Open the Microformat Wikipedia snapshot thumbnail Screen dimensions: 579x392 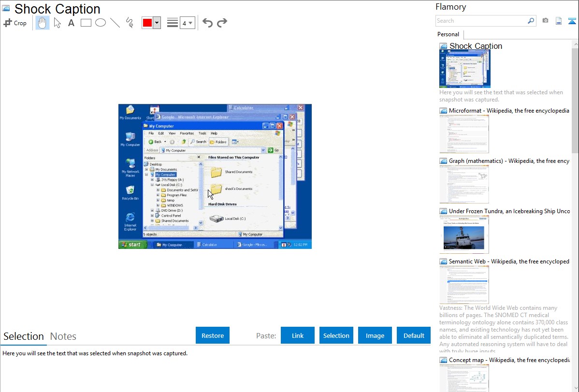(x=464, y=134)
